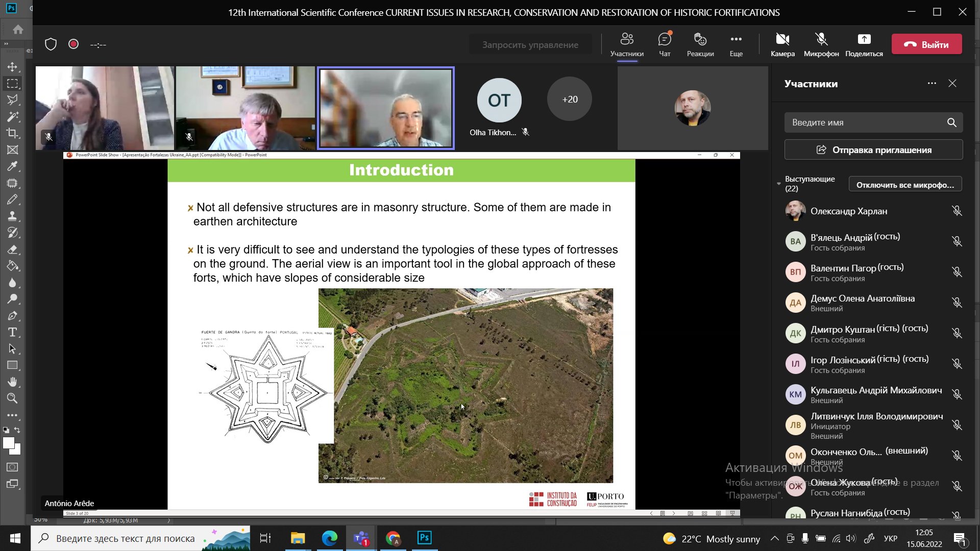Switch to the Участники tab

(627, 45)
